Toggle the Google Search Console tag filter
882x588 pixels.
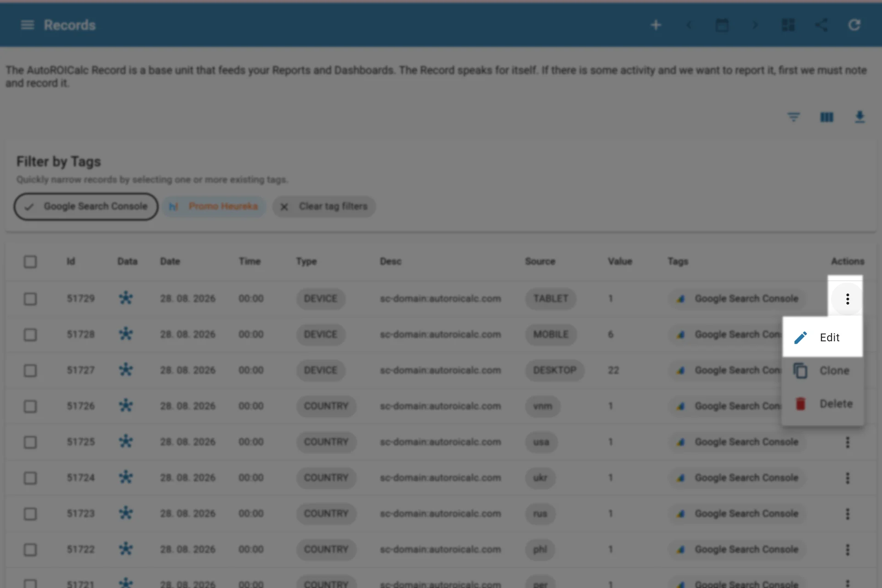pyautogui.click(x=86, y=207)
